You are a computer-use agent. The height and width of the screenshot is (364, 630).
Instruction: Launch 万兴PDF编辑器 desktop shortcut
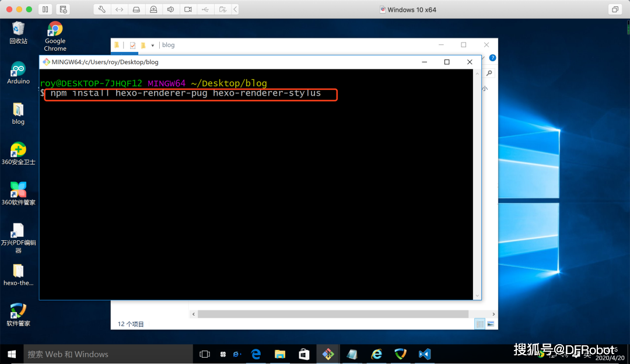click(18, 238)
